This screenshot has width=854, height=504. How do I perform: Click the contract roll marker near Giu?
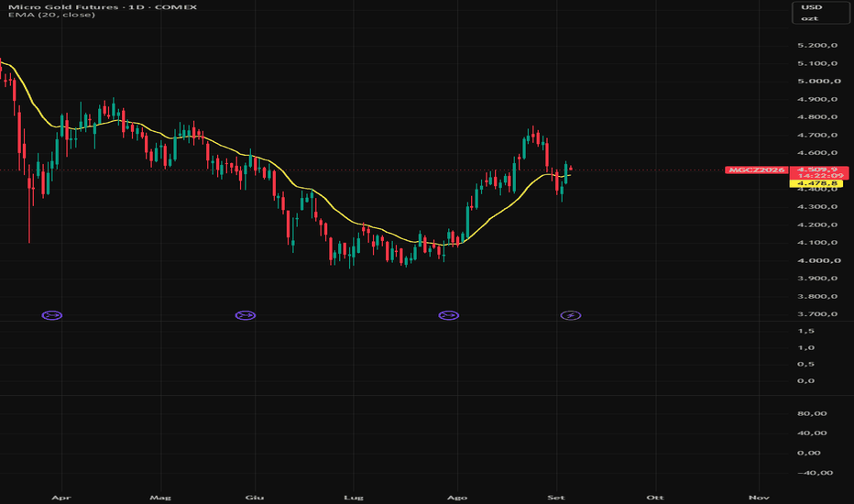click(245, 315)
